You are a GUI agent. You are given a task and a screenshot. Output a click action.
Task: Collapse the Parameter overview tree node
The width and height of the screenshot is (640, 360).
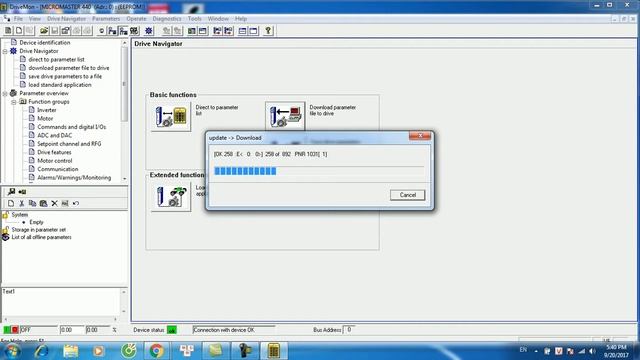tap(5, 94)
